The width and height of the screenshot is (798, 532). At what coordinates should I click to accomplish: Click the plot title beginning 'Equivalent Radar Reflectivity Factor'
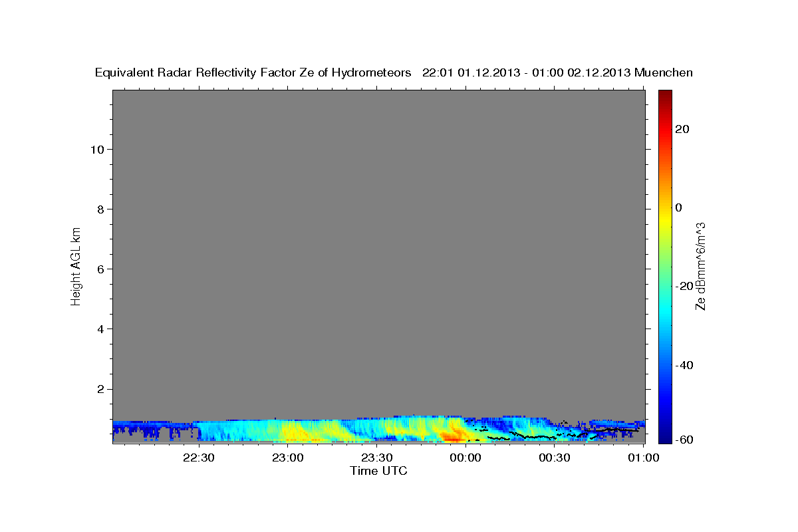coord(394,72)
